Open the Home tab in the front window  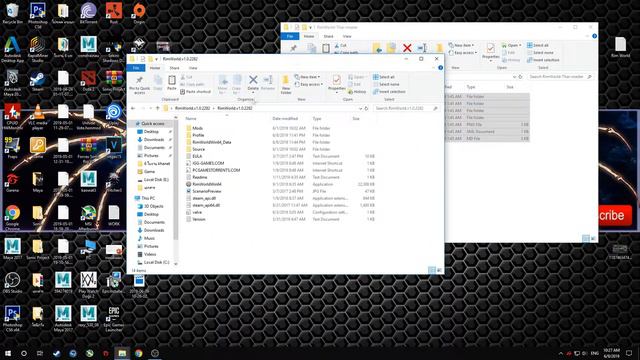155,68
